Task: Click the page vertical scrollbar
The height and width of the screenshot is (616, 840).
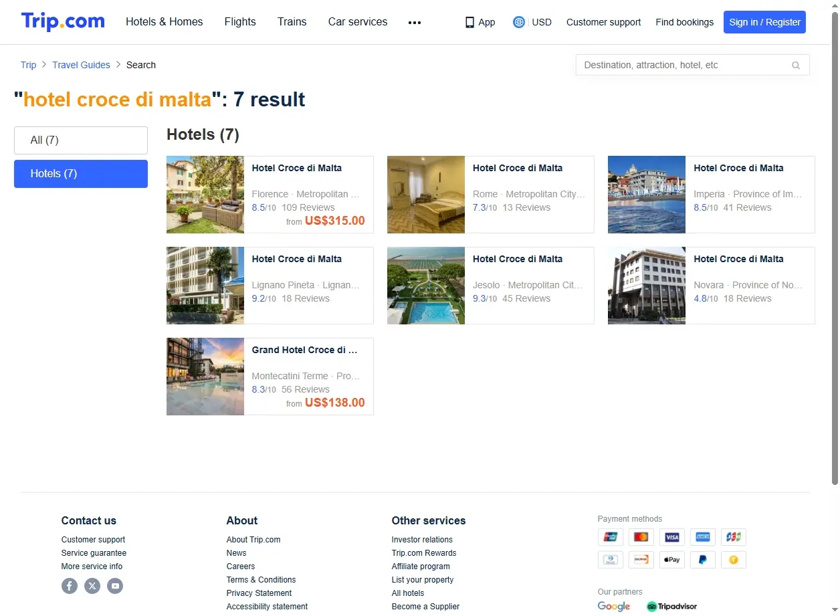Action: (x=835, y=247)
